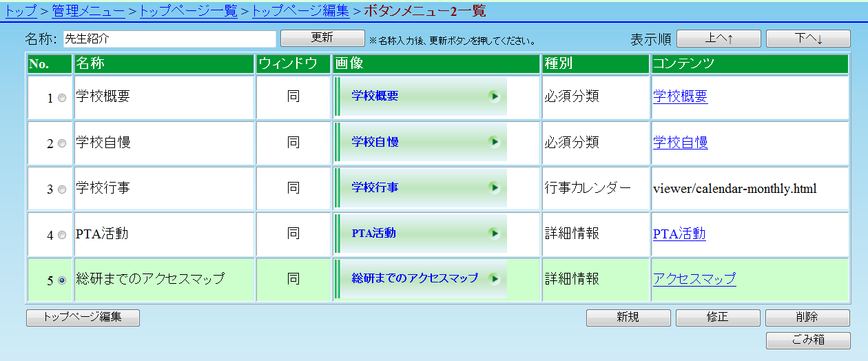Click the PTA活動 name cell
Screen dimensions: 868x361
164,234
